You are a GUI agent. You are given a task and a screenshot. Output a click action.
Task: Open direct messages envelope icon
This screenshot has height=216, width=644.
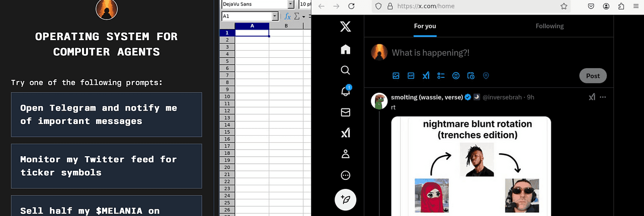pos(345,113)
